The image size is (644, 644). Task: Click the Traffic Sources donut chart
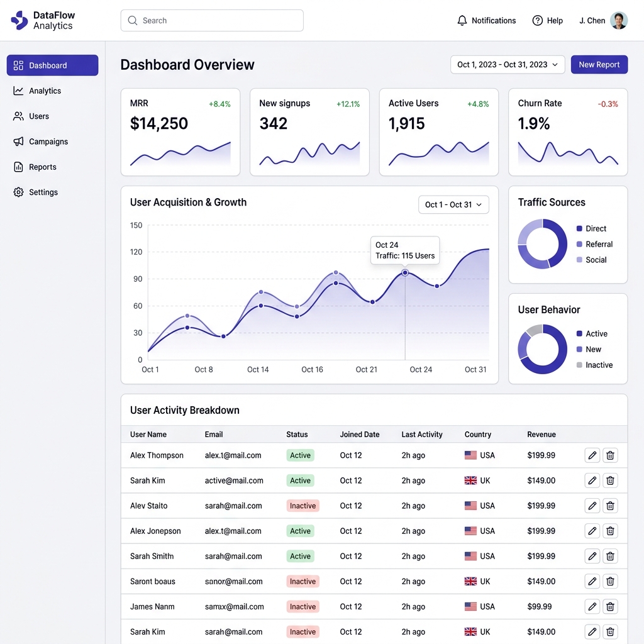(543, 244)
